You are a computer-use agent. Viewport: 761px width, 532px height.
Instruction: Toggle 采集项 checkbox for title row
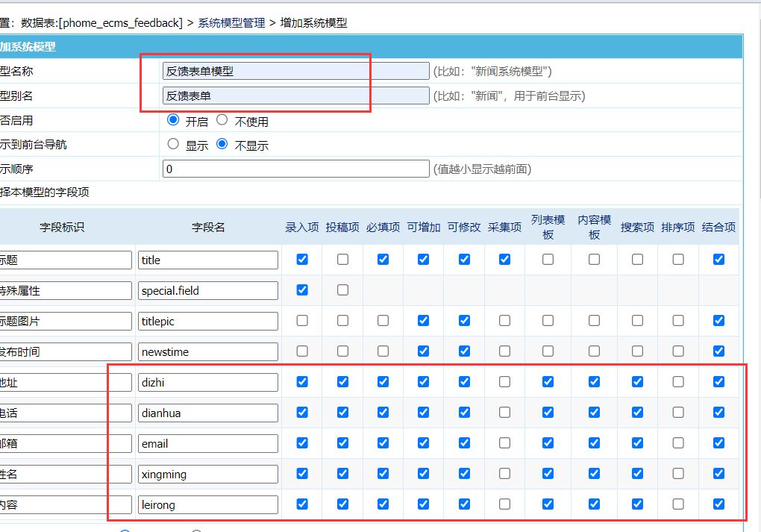(x=504, y=260)
